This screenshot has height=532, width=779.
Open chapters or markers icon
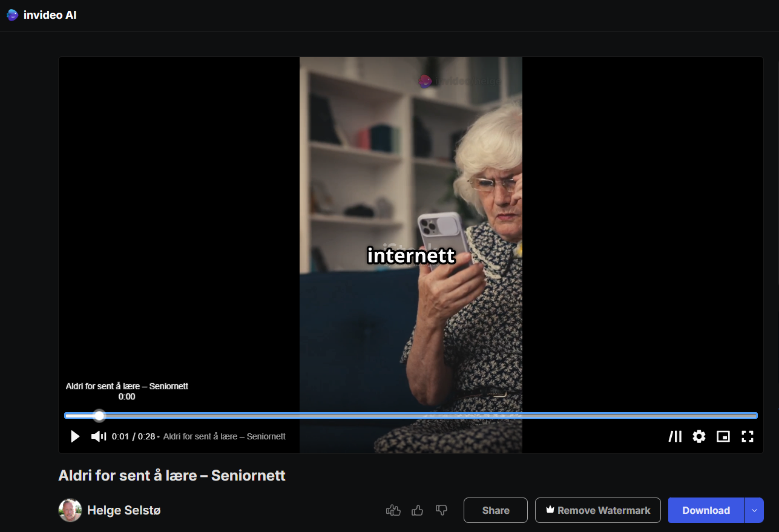pyautogui.click(x=675, y=436)
